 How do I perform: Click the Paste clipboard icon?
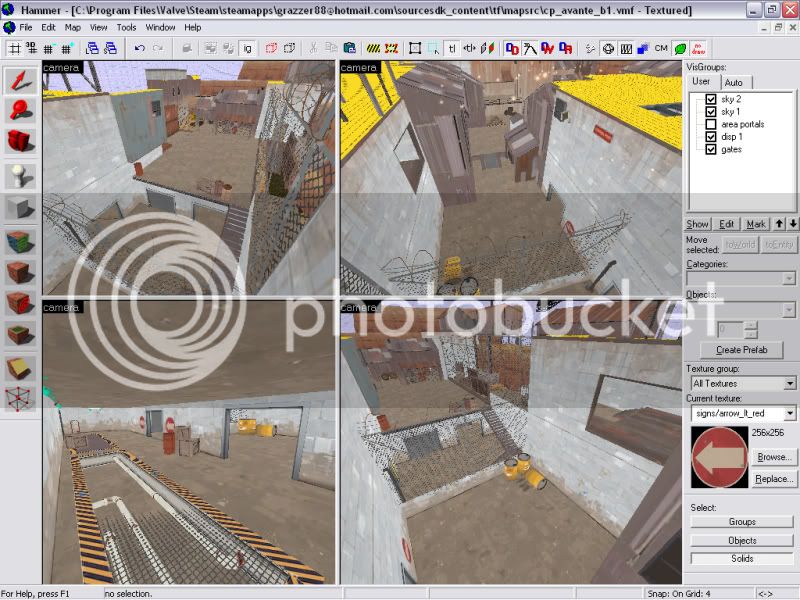pyautogui.click(x=349, y=48)
